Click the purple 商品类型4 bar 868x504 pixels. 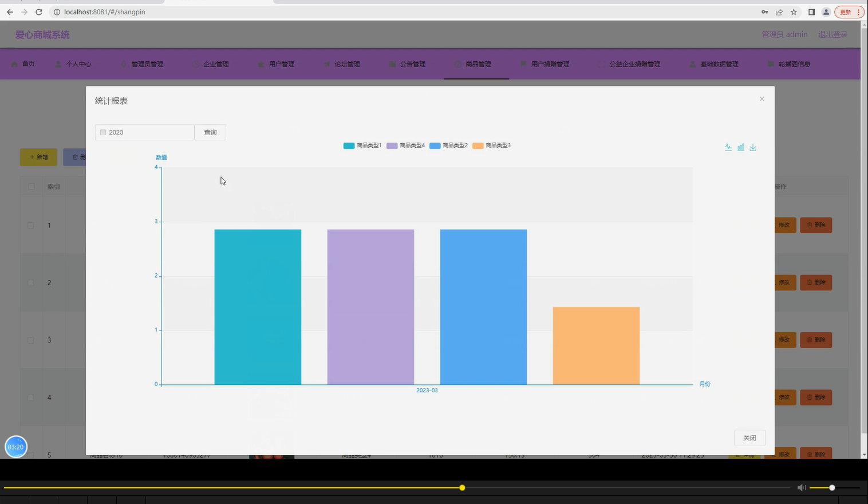[x=370, y=307]
